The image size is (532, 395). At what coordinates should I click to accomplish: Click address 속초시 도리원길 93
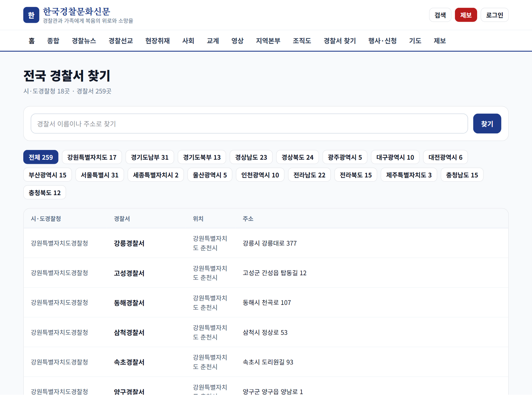pyautogui.click(x=268, y=362)
